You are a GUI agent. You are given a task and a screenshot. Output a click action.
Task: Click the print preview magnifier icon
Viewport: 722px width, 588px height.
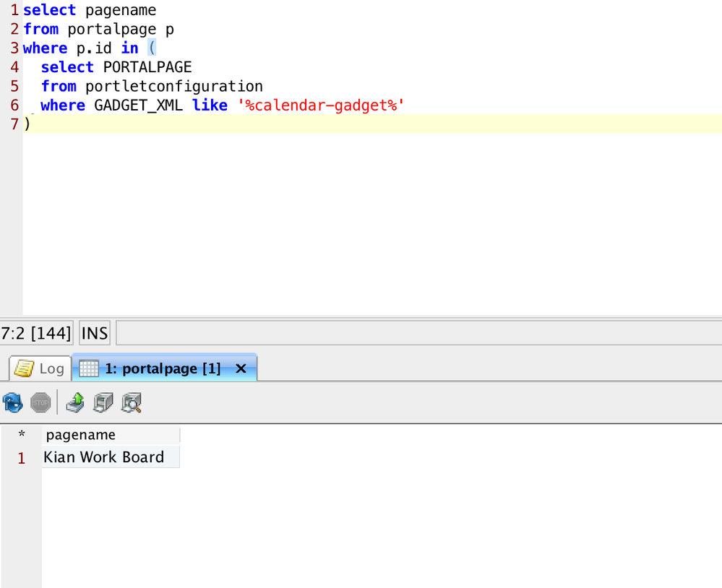pos(132,402)
